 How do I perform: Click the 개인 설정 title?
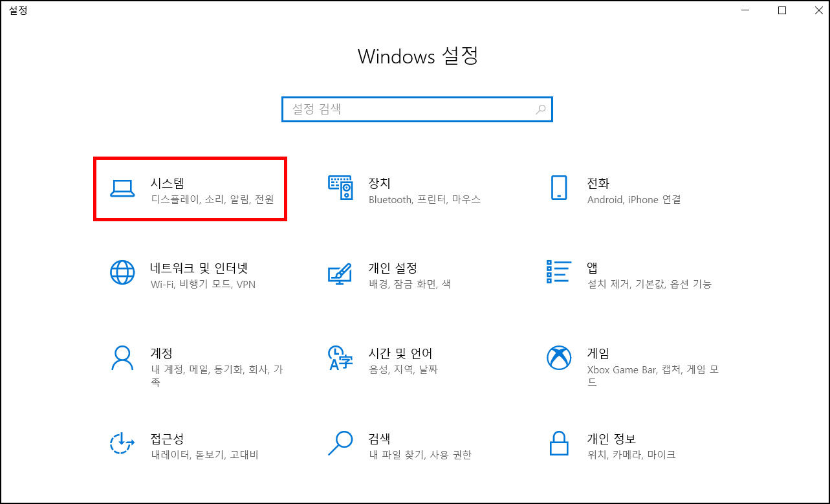click(393, 268)
